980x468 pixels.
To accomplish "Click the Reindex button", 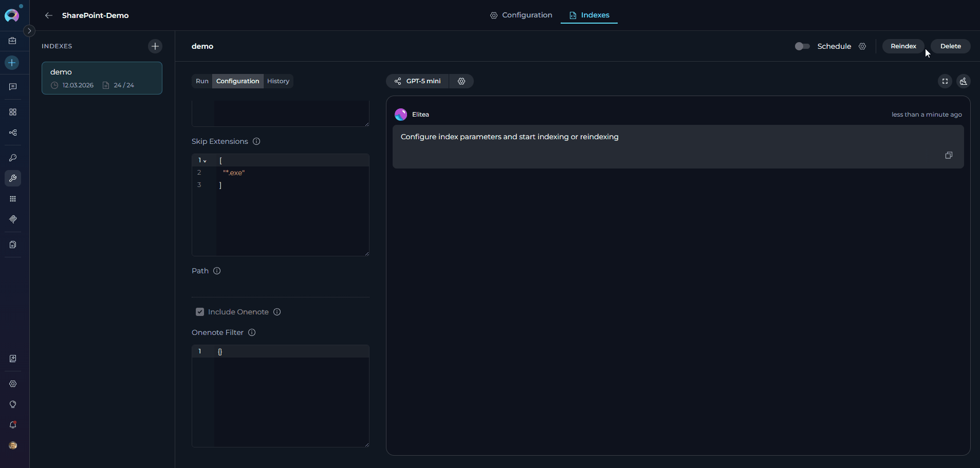I will [x=903, y=46].
